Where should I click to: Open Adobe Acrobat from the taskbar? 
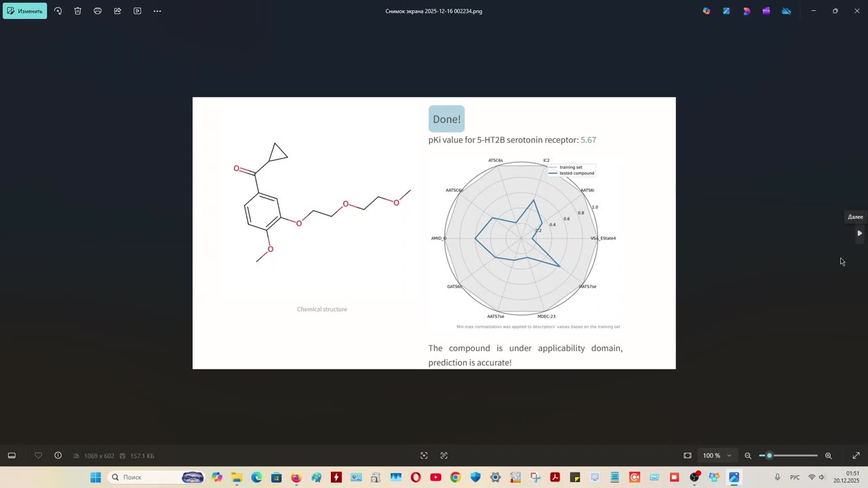coord(555,477)
